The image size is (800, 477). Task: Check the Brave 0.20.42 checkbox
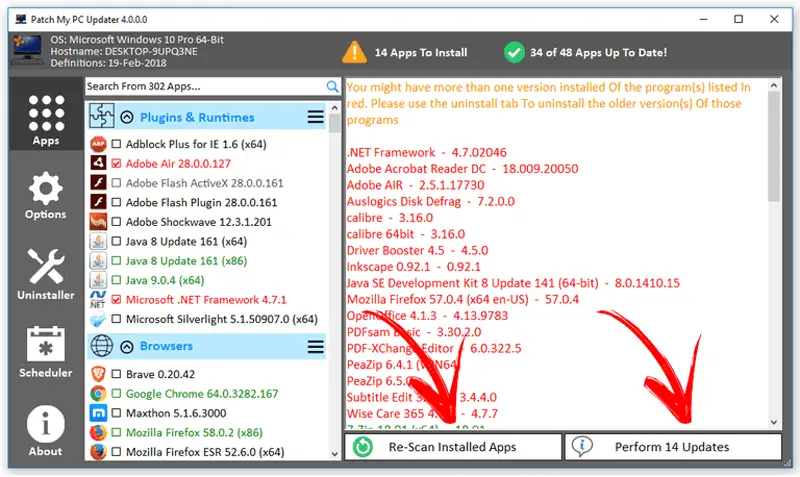(x=116, y=374)
